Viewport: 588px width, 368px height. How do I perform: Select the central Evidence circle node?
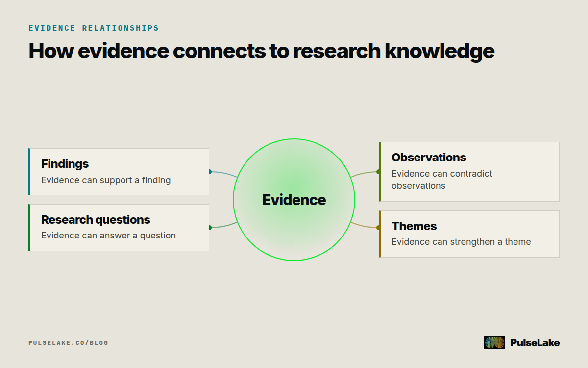pyautogui.click(x=294, y=200)
